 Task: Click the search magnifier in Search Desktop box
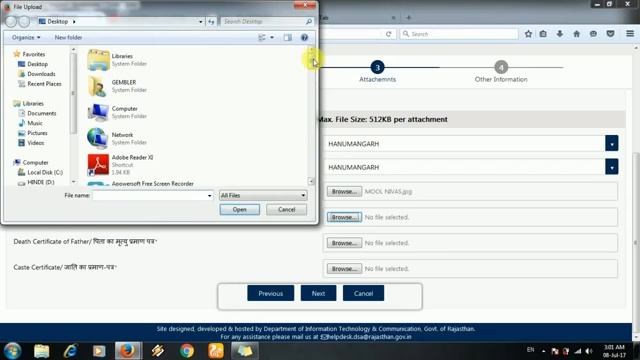coord(309,21)
